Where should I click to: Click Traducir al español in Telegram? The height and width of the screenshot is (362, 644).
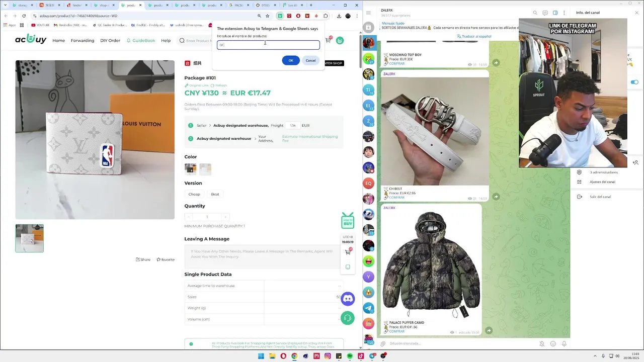[x=474, y=36]
